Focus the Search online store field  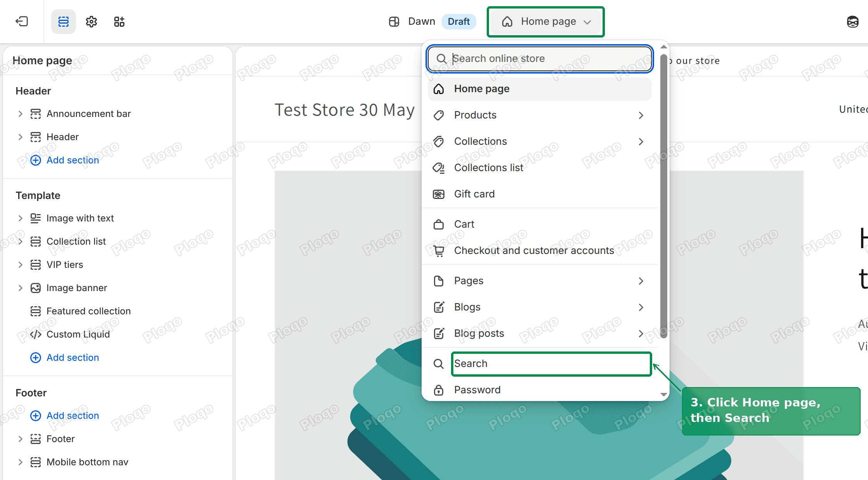(539, 59)
